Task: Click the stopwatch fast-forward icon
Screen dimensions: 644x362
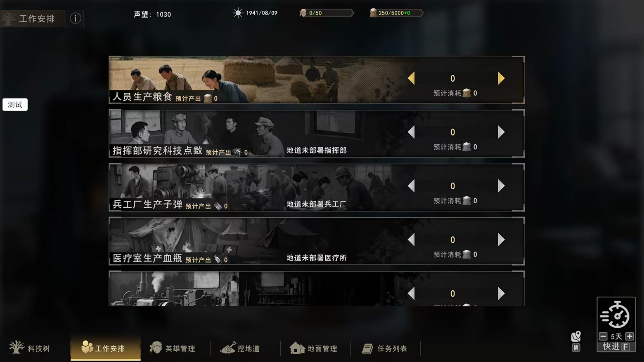Action: click(x=615, y=315)
